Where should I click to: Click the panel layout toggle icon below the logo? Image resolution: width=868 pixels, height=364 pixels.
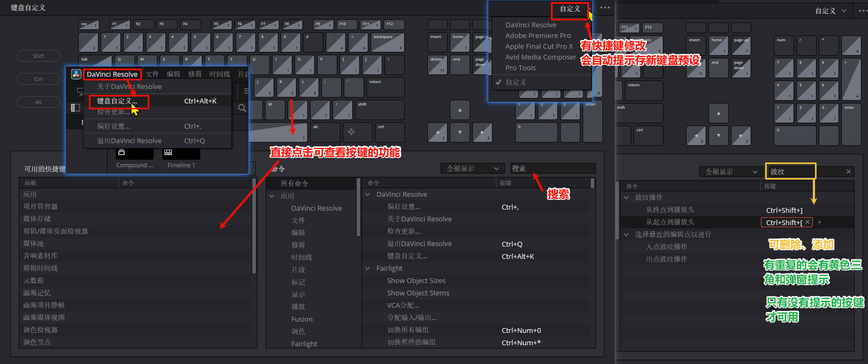point(76,108)
